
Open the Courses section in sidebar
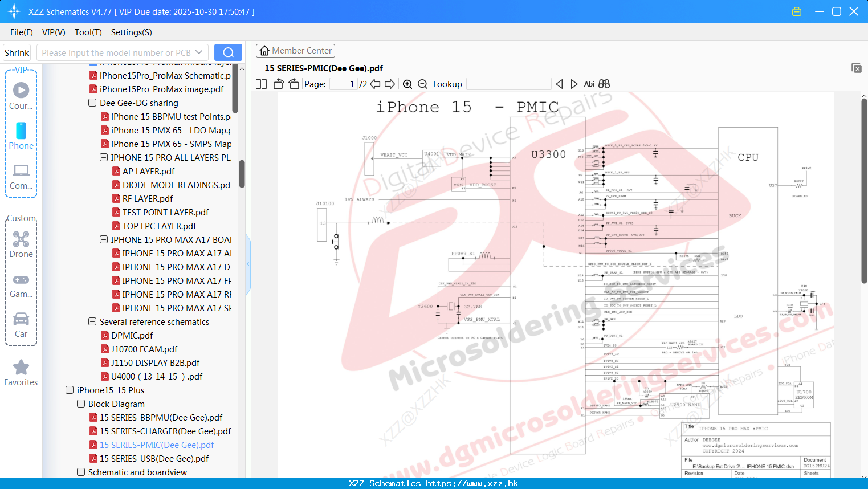pos(21,96)
